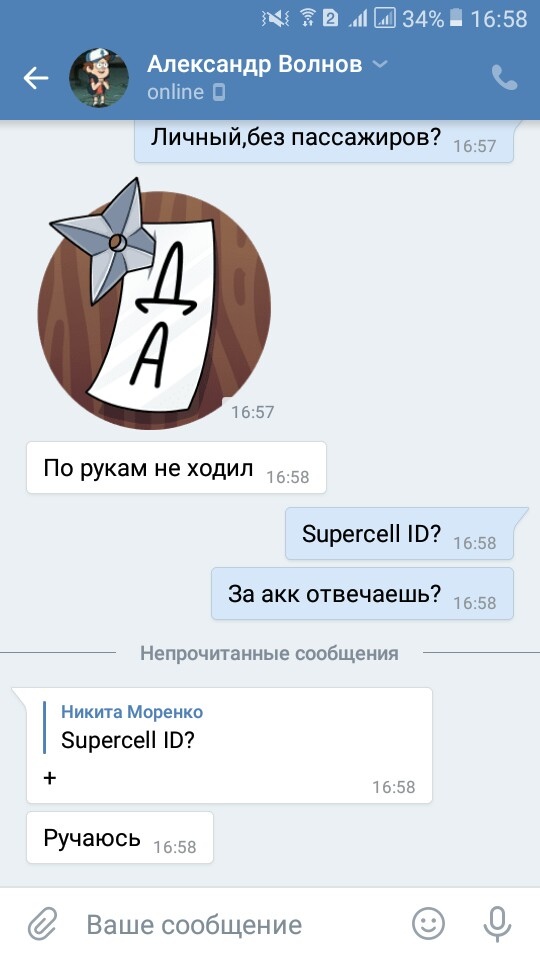Tap the microphone voice message icon
The height and width of the screenshot is (960, 540).
497,924
